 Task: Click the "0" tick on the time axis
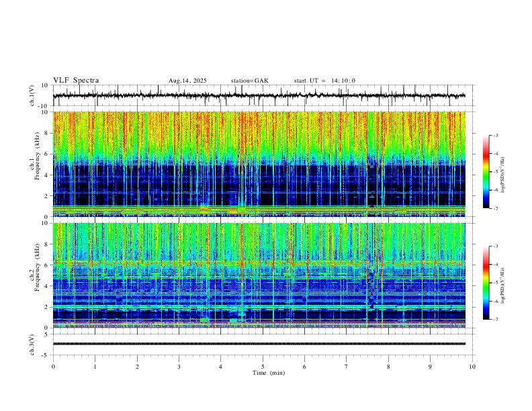(x=53, y=367)
